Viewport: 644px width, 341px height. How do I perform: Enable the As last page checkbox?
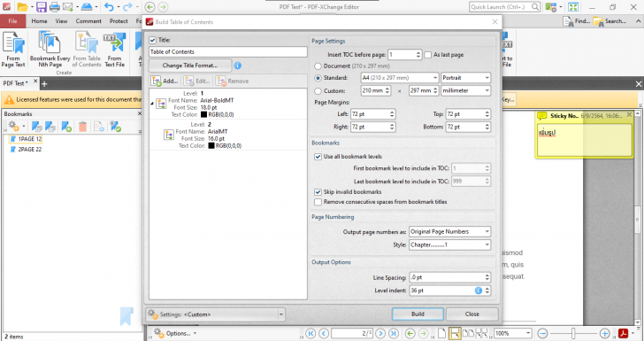[427, 55]
